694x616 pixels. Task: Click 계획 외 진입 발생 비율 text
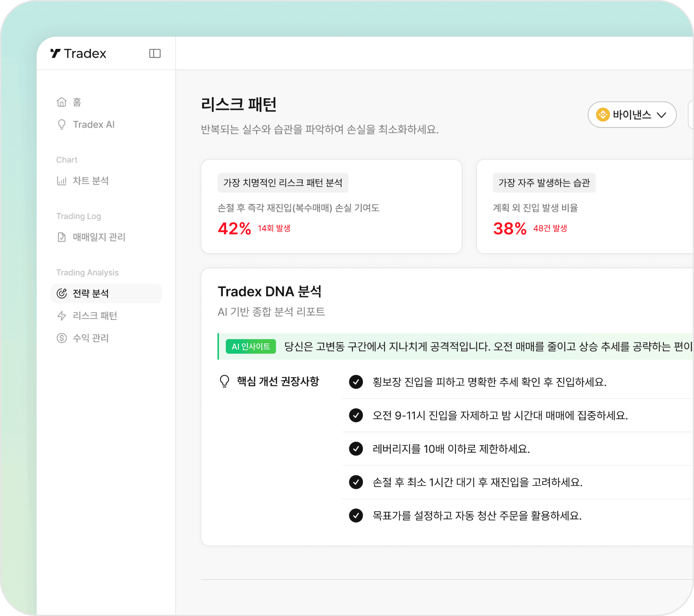click(x=536, y=208)
